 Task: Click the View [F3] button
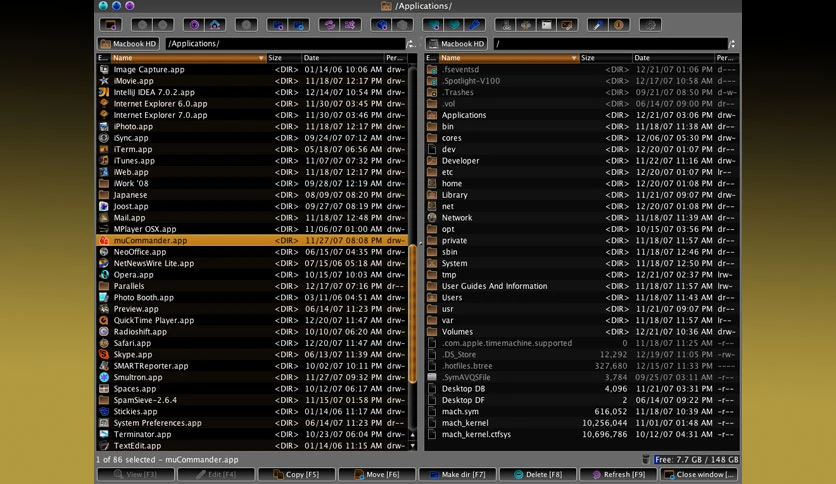135,474
